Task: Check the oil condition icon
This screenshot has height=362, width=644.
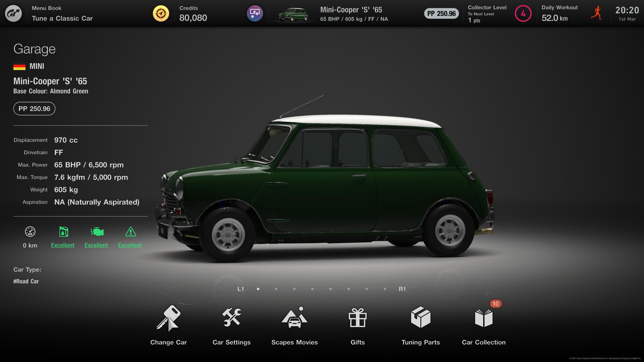Action: click(64, 232)
